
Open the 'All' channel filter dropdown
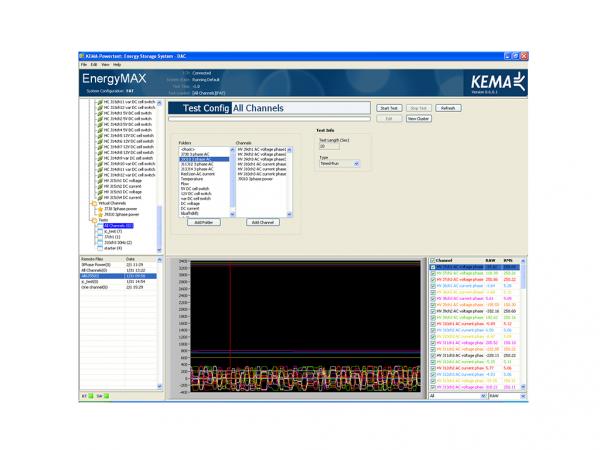pos(458,396)
